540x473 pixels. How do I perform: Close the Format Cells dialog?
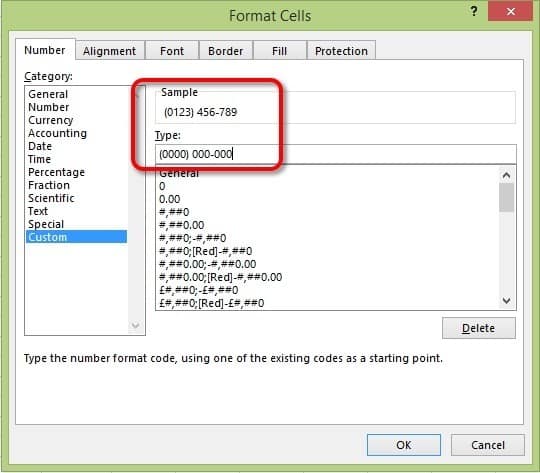click(x=511, y=12)
